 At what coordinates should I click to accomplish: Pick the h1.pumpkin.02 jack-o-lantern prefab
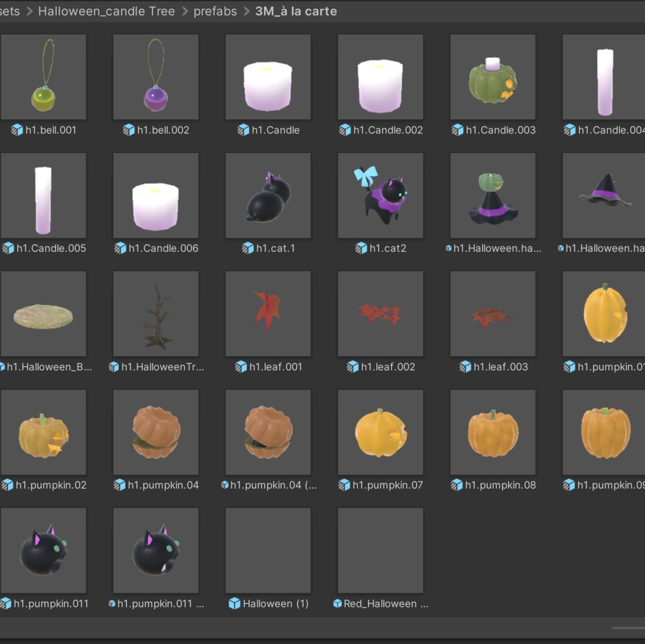[43, 432]
